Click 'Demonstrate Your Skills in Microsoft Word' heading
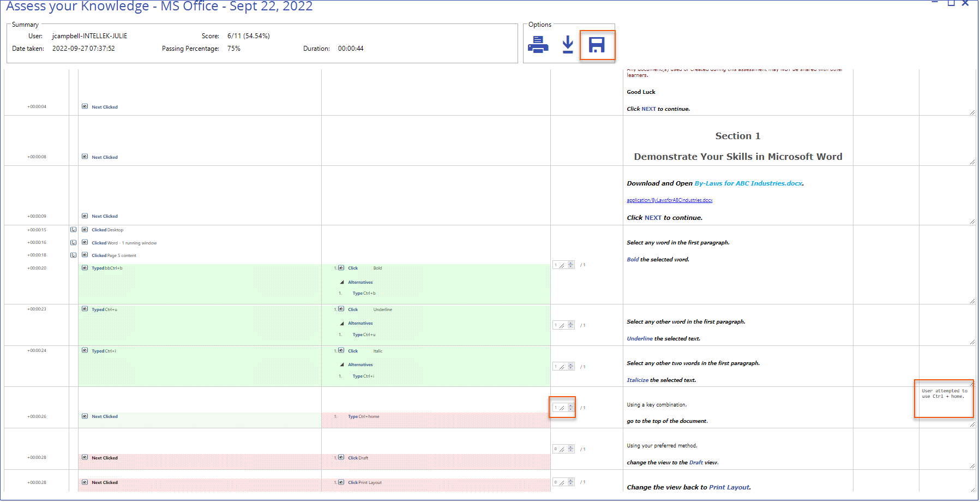 pos(738,157)
